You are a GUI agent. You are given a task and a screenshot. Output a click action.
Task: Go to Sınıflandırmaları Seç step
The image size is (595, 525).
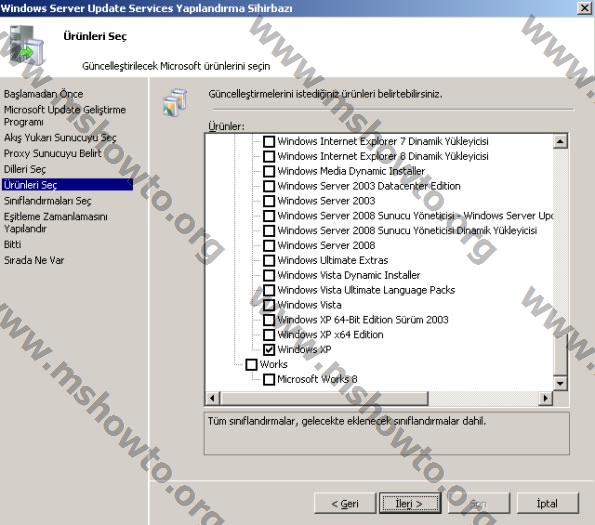(x=47, y=201)
